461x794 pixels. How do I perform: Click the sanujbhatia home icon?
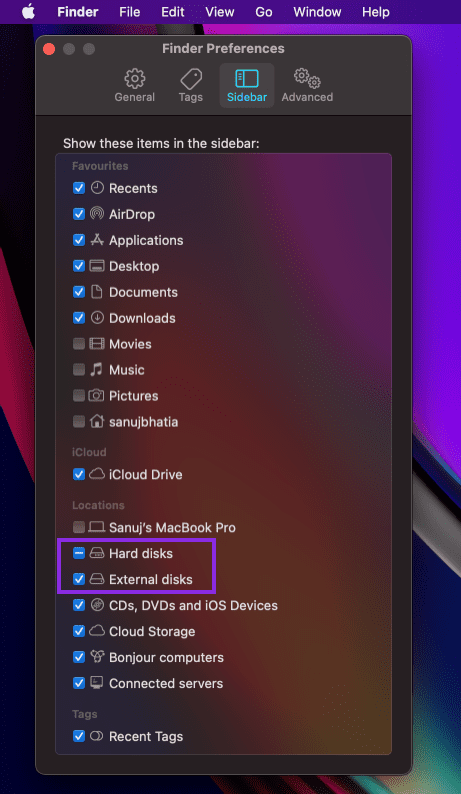pyautogui.click(x=97, y=421)
